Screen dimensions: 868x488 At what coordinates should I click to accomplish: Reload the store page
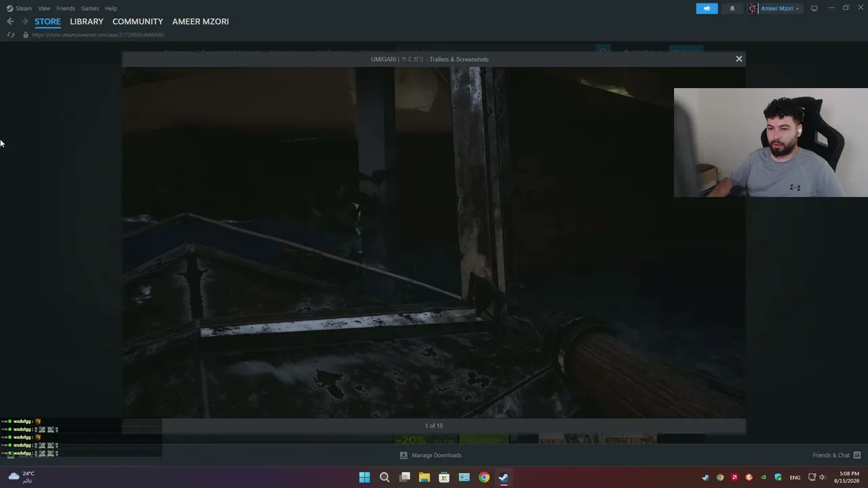(x=11, y=35)
